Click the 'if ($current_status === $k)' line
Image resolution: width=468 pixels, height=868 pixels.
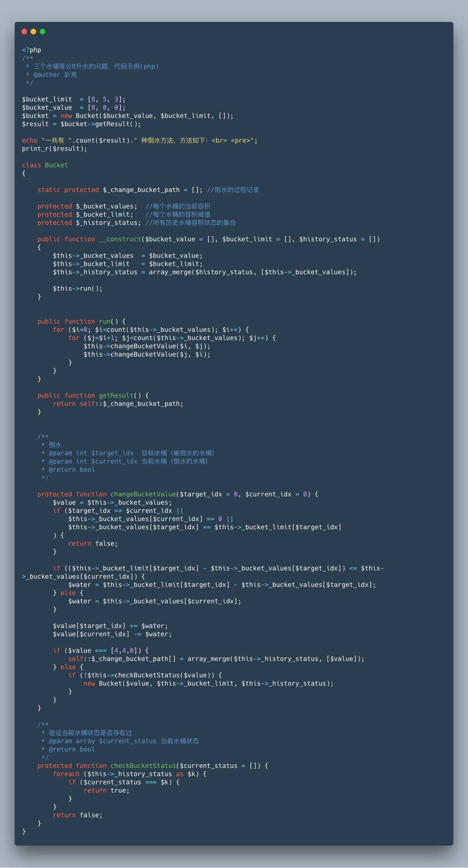pyautogui.click(x=124, y=782)
